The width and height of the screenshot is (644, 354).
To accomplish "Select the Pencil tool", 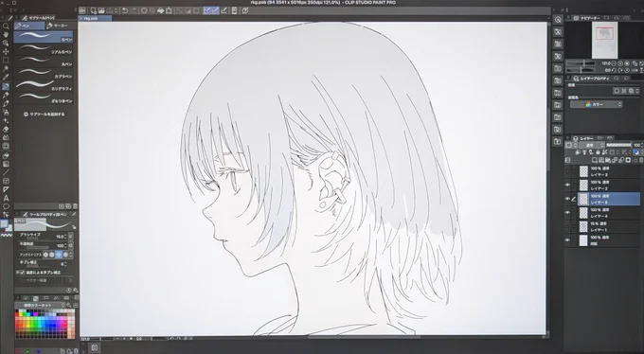I will click(x=6, y=96).
